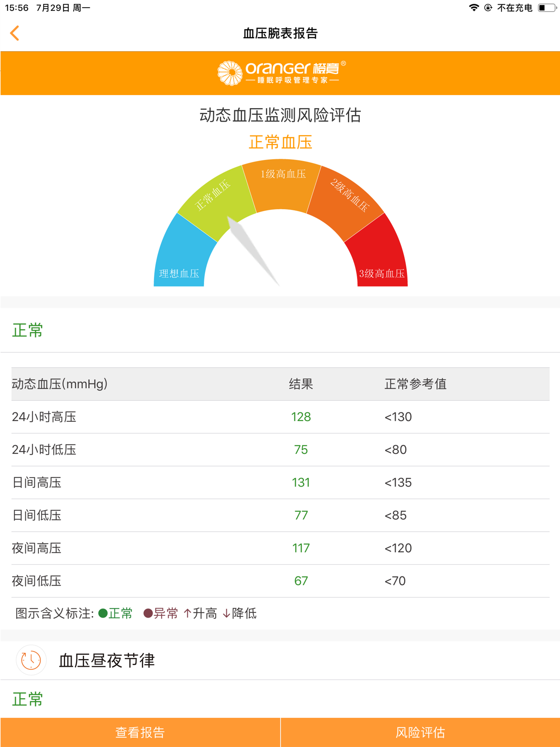Tap the orange back arrow
The height and width of the screenshot is (747, 560).
coord(14,33)
